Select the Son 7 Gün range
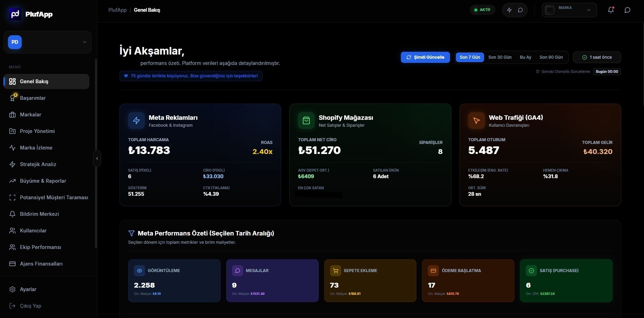 pos(470,57)
